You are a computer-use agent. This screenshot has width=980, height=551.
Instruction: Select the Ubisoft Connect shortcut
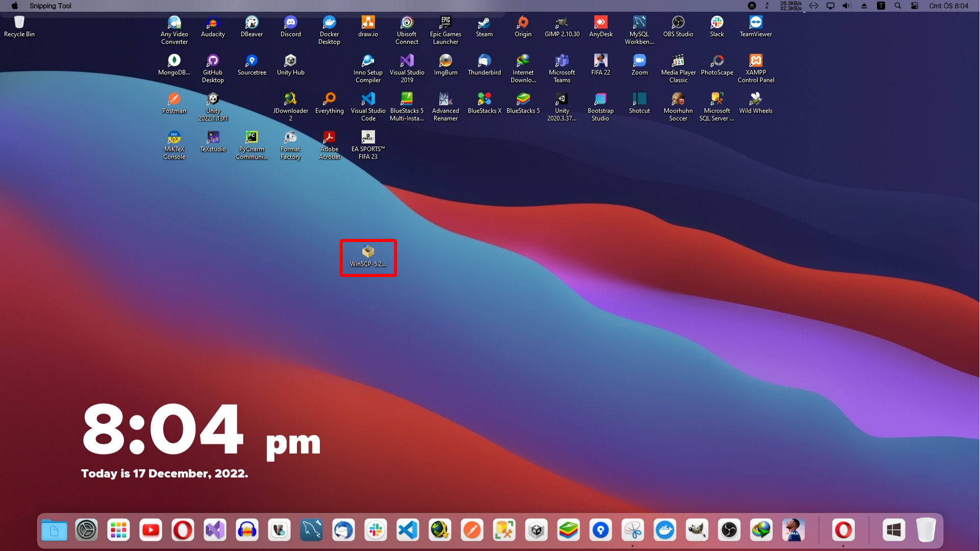(x=407, y=30)
